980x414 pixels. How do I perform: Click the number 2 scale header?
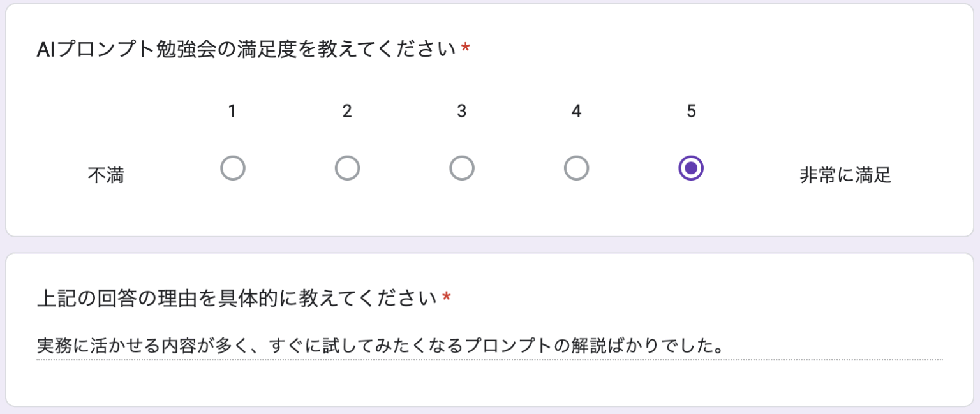pyautogui.click(x=347, y=111)
